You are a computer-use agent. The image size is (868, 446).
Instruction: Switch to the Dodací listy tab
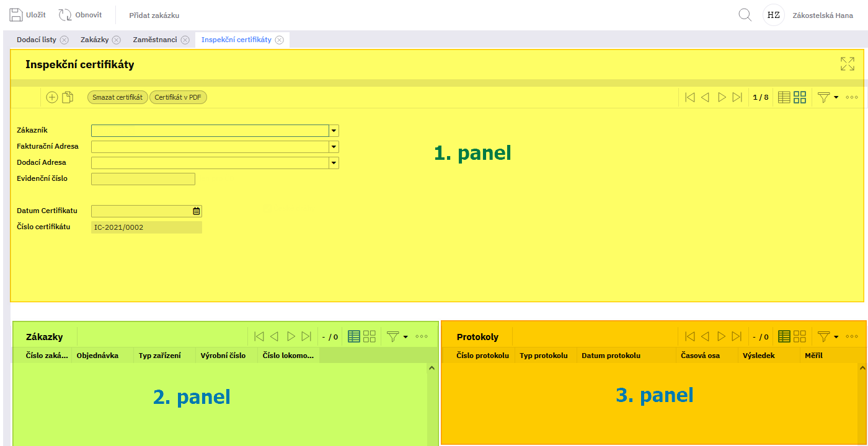point(36,40)
